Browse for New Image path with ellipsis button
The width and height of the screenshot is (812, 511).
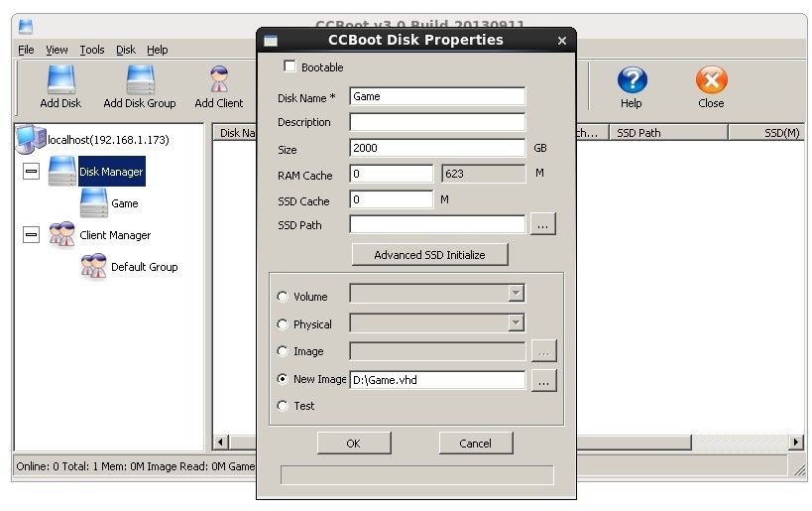(x=543, y=381)
